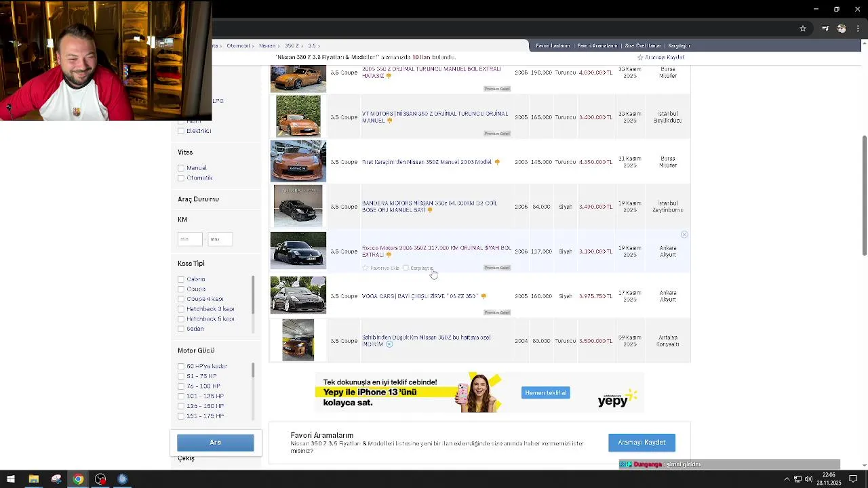
Task: Open Chrome's three-dot menu
Action: coord(859,28)
